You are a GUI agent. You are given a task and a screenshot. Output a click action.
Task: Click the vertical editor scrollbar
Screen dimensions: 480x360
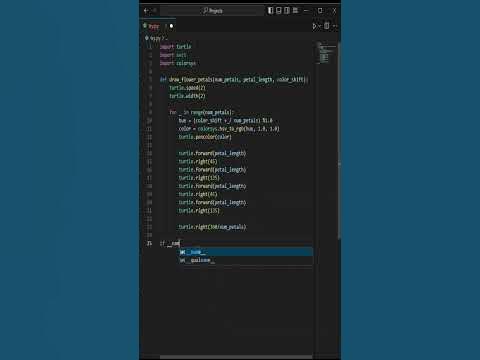coord(339,140)
